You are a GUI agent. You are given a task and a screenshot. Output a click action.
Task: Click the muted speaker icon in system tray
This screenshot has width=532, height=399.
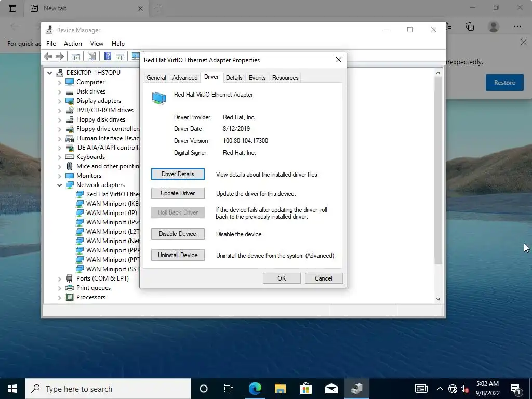pyautogui.click(x=464, y=389)
